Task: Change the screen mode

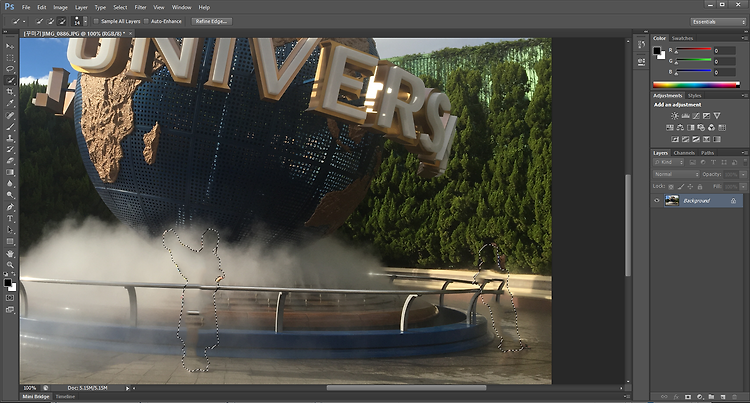Action: click(x=10, y=310)
